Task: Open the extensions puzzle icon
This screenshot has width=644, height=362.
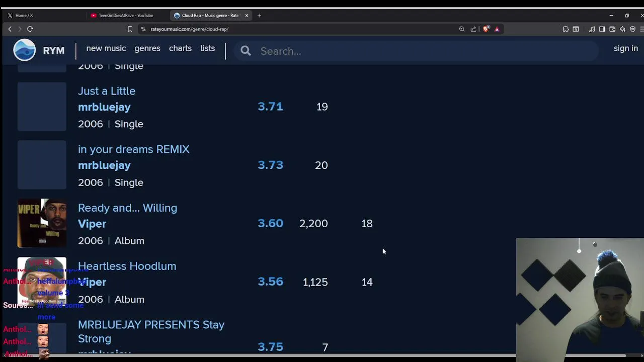Action: 566,29
